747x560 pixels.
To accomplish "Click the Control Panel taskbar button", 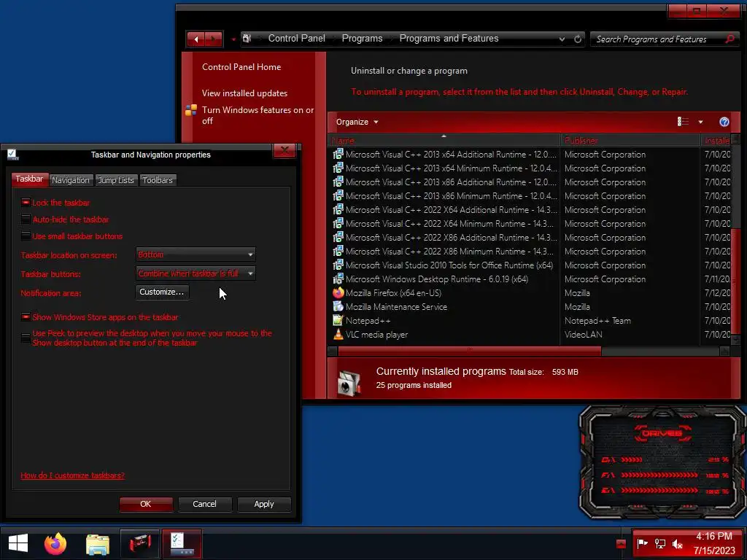I will point(139,543).
